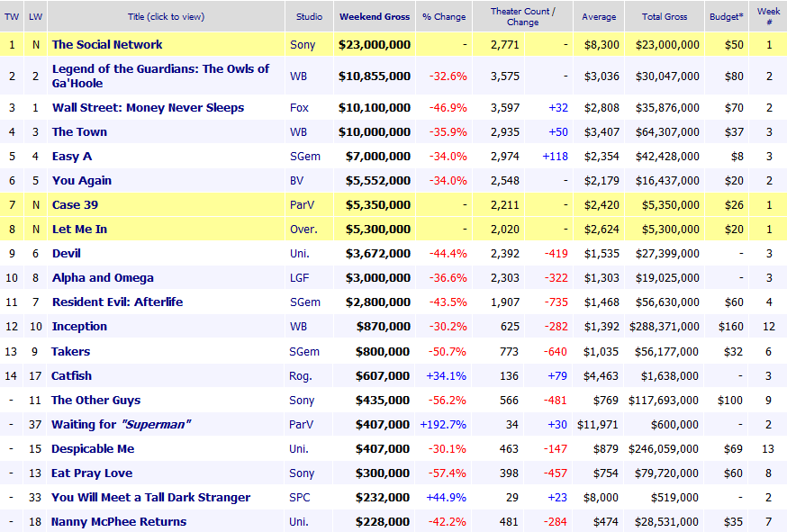
Task: Open the Catfish movie link
Action: tap(71, 376)
